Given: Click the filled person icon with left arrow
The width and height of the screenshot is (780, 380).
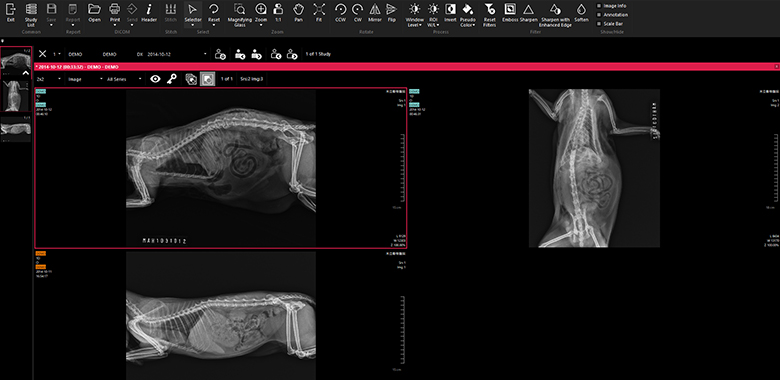Looking at the screenshot, I should tap(240, 54).
